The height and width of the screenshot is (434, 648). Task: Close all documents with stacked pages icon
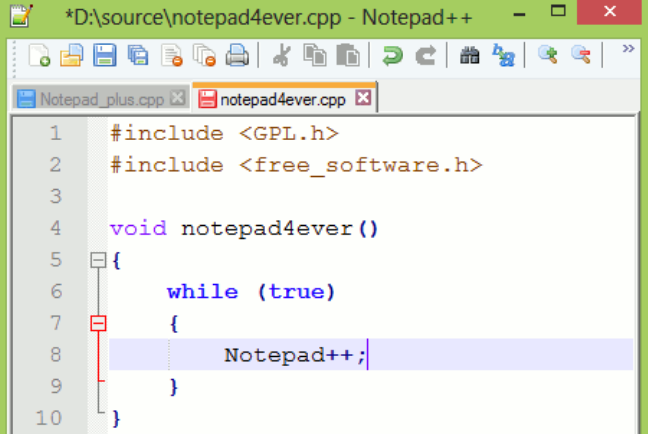click(204, 55)
